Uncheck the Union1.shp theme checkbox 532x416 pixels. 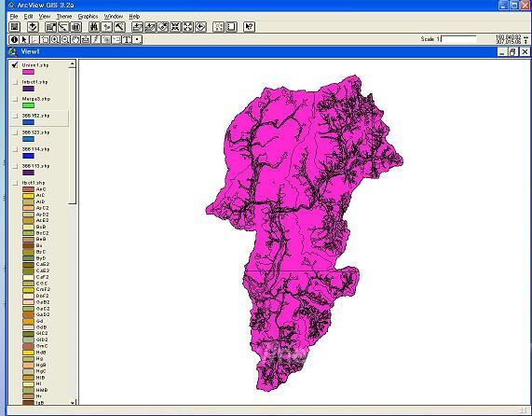15,65
